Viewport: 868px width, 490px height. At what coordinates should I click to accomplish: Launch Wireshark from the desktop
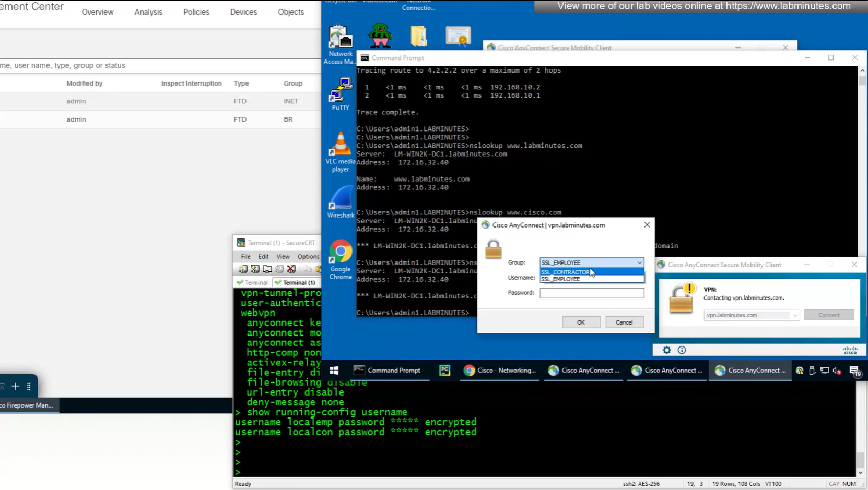(341, 202)
